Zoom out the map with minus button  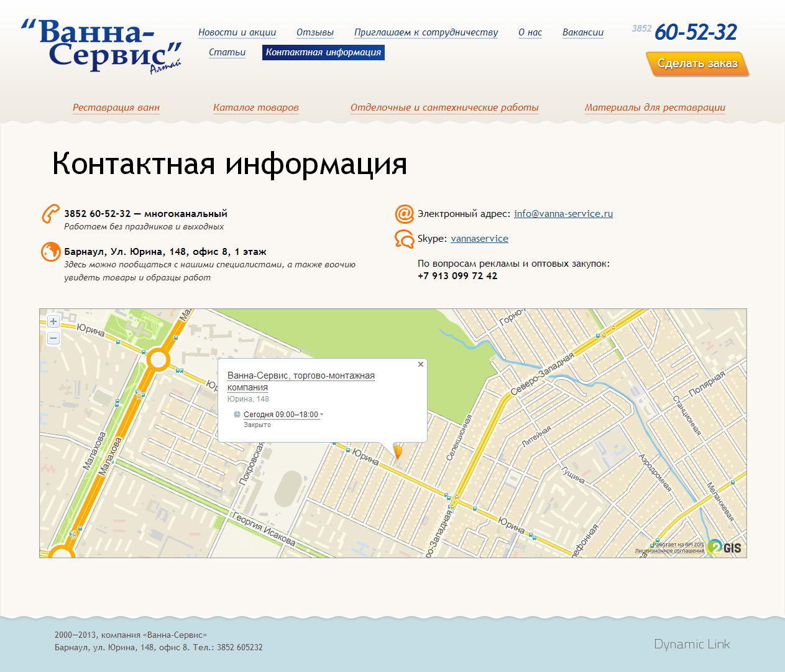coord(53,338)
